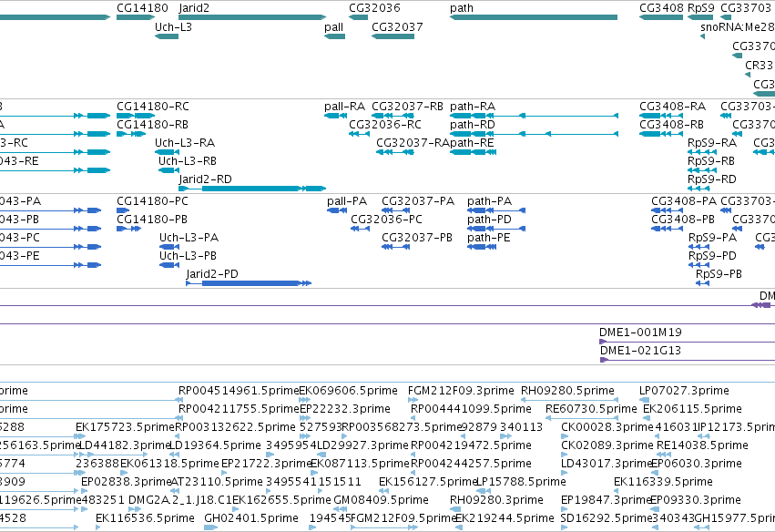Click the CG14180 gene label
The height and width of the screenshot is (532, 775).
[x=142, y=8]
